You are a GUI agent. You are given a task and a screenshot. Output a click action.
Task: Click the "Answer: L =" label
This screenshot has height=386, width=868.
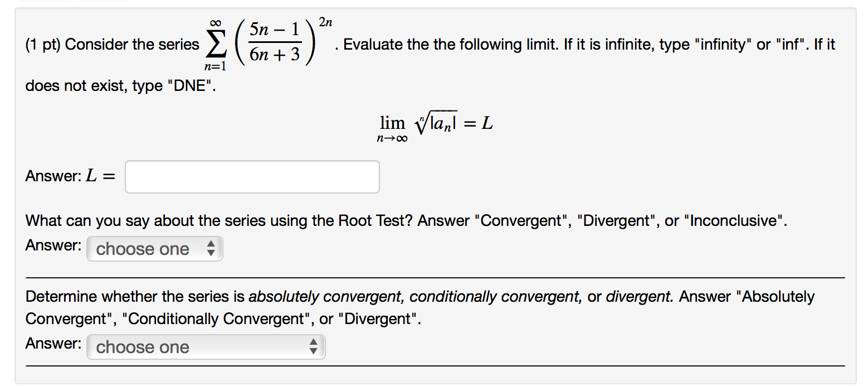pyautogui.click(x=71, y=177)
